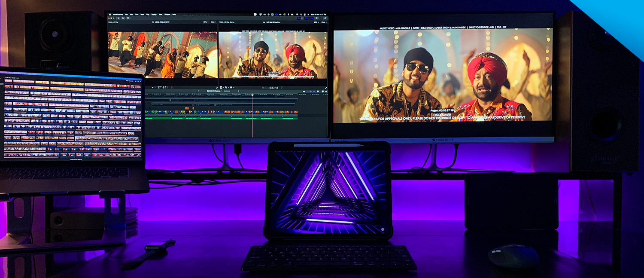Show the Background Tasks circle icon

click(128, 18)
